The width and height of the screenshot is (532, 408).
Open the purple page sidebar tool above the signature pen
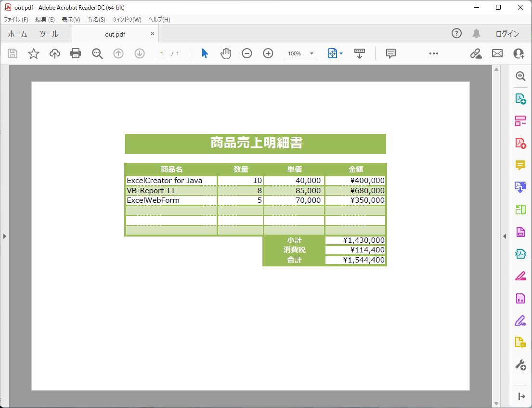coord(520,299)
